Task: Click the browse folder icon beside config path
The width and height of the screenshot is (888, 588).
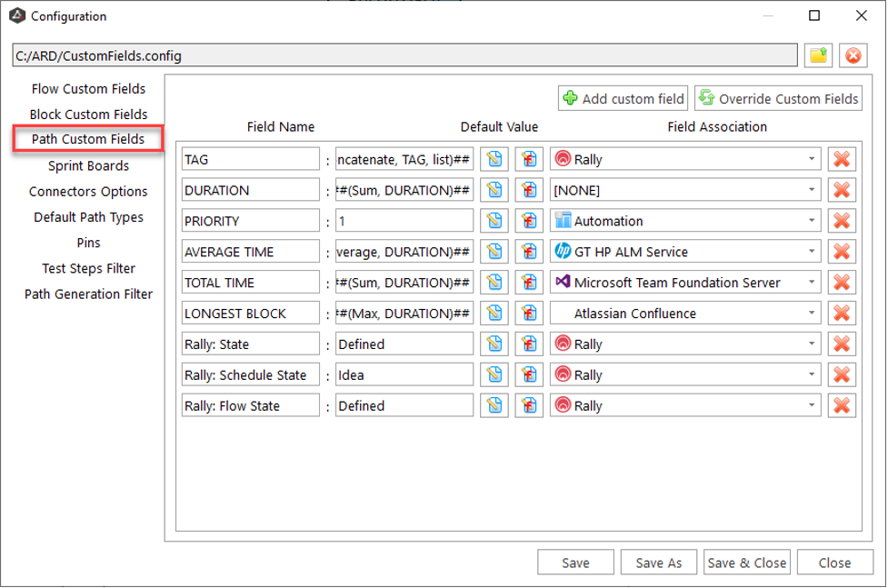Action: pos(818,55)
